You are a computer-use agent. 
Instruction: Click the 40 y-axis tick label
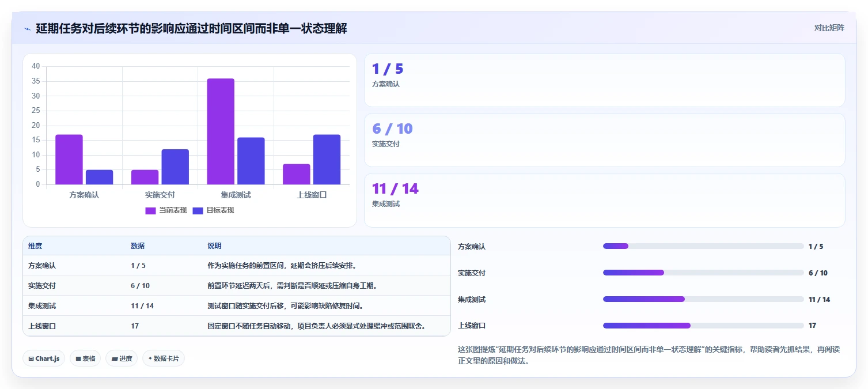point(36,66)
